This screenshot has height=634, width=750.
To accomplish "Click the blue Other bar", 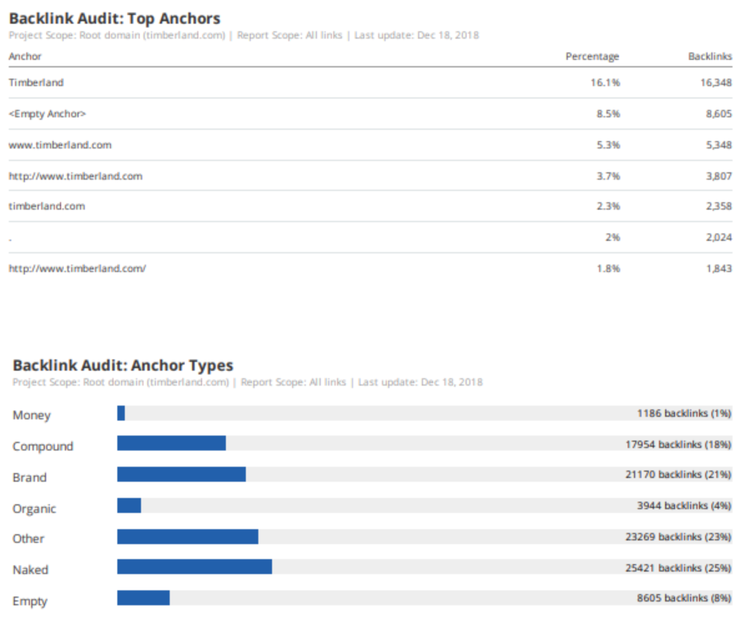I will pyautogui.click(x=188, y=536).
